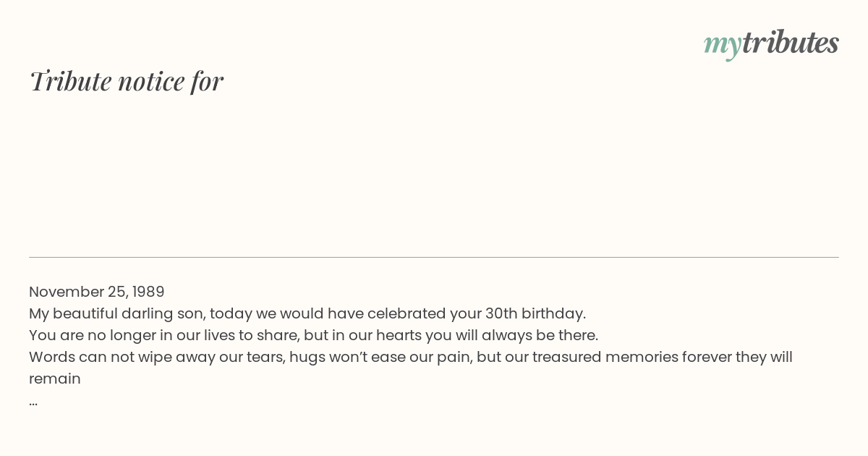Viewport: 868px width, 456px height.
Task: Click the phrase "30th birthday"
Action: [x=535, y=313]
